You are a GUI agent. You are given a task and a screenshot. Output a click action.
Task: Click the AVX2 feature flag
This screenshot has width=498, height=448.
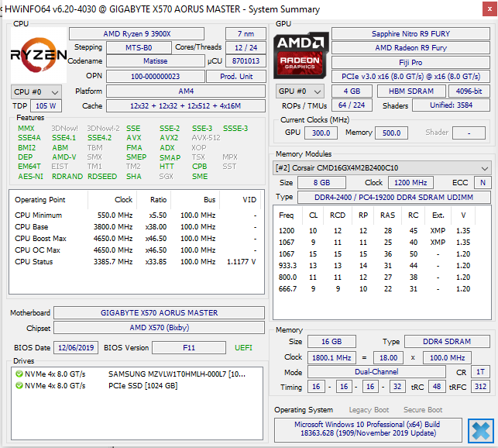click(169, 138)
